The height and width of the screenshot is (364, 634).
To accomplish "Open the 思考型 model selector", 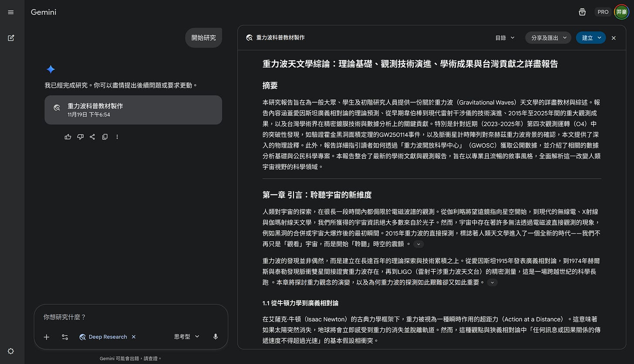I will (187, 337).
